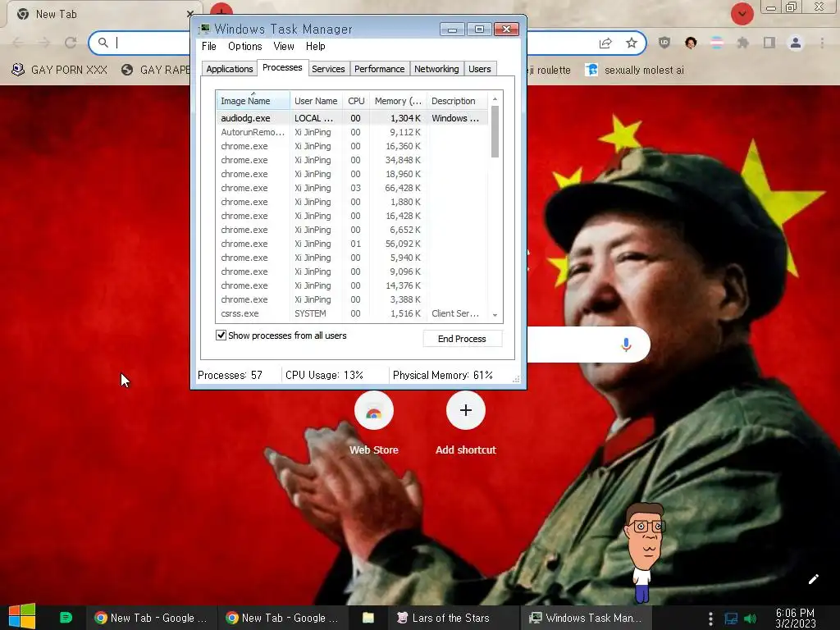Viewport: 840px width, 630px height.
Task: Click the green chat icon on taskbar
Action: coord(66,618)
